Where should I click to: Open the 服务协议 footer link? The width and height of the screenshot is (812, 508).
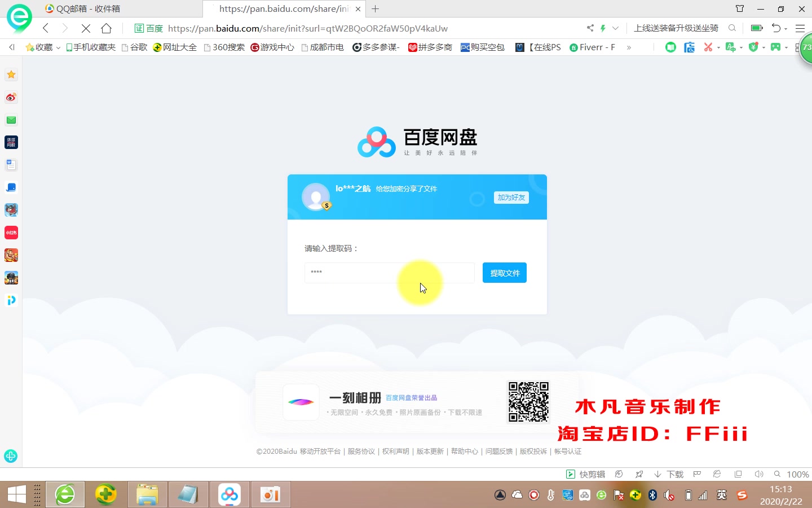point(361,452)
